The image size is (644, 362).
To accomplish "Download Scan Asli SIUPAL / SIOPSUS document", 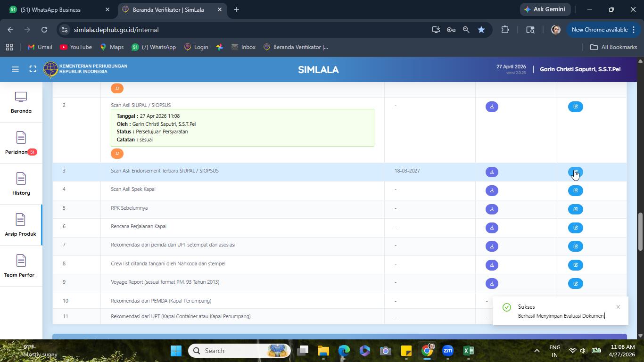I will [492, 107].
